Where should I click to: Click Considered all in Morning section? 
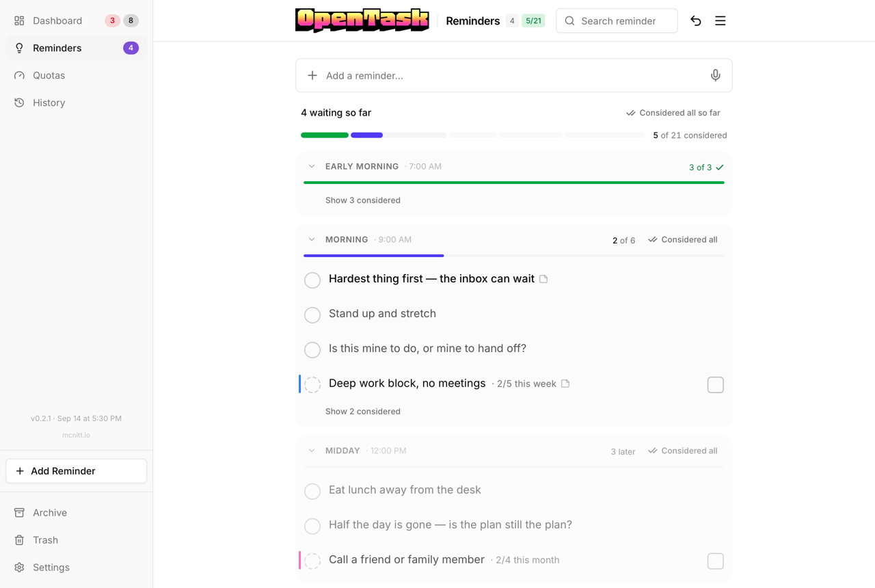point(683,239)
